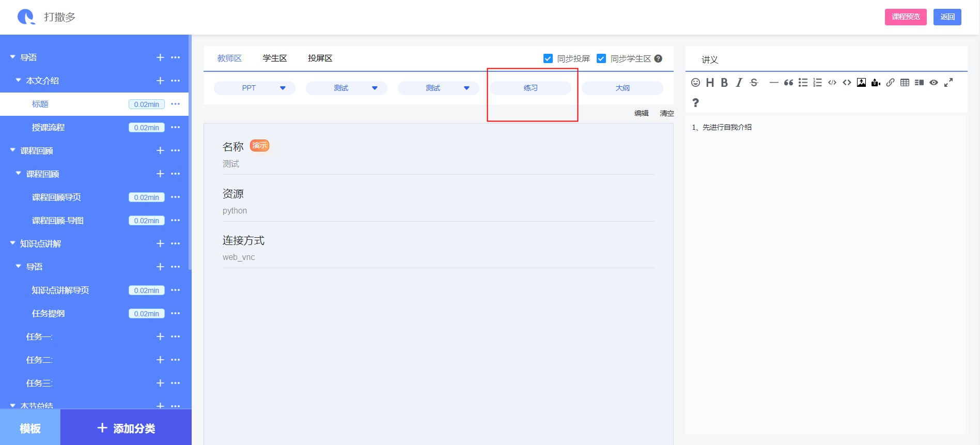Click 编辑 link
The image size is (980, 445).
(642, 113)
